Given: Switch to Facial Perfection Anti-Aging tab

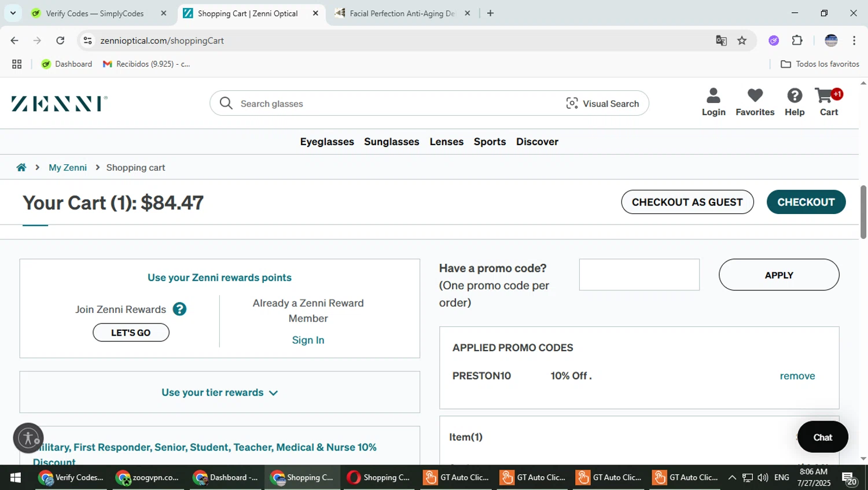Looking at the screenshot, I should (x=402, y=13).
